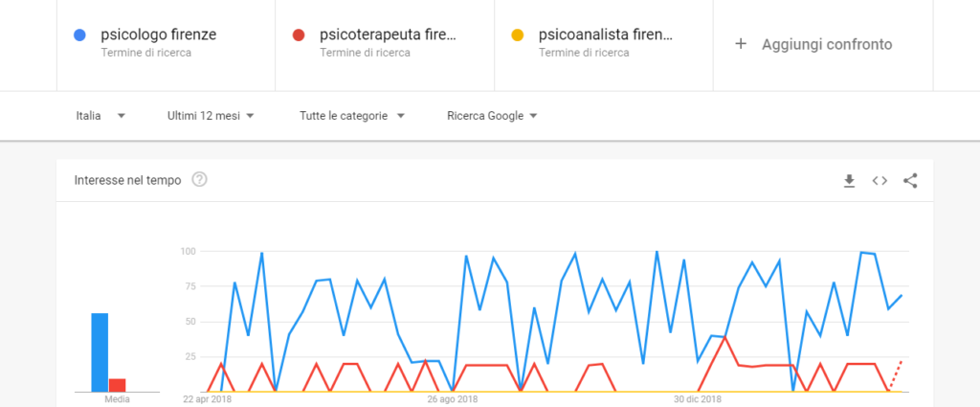980x407 pixels.
Task: Open the Ultimi 12 mesi time range dropdown
Action: pyautogui.click(x=211, y=116)
